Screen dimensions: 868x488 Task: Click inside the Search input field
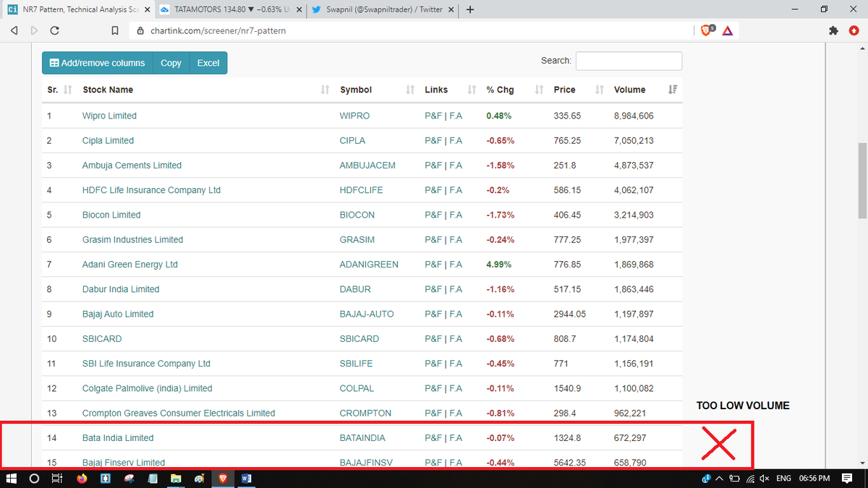(x=629, y=61)
